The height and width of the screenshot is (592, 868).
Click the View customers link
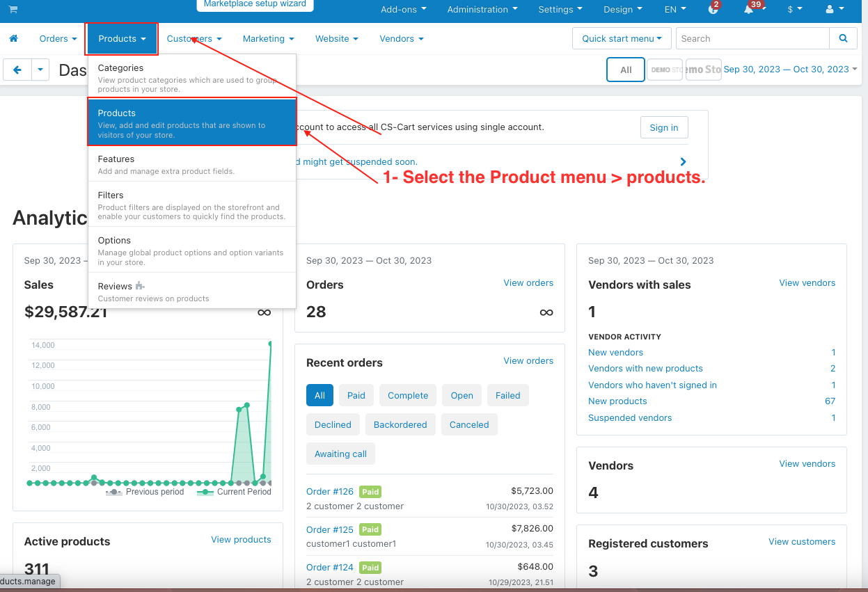(802, 542)
